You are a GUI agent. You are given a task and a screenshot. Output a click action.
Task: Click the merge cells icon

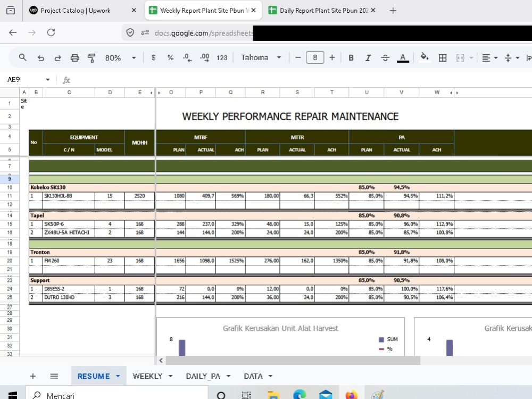(x=460, y=58)
